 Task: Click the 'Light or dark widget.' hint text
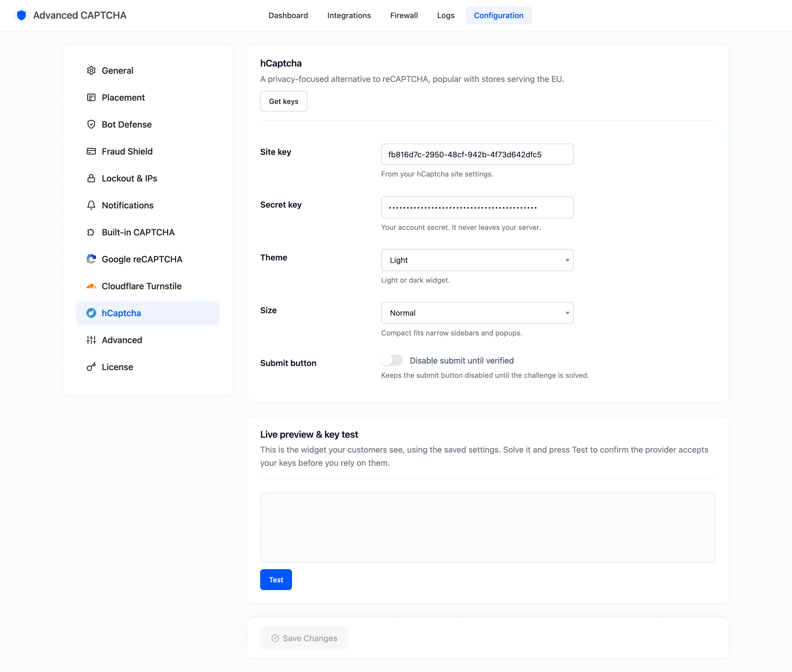[x=415, y=280]
